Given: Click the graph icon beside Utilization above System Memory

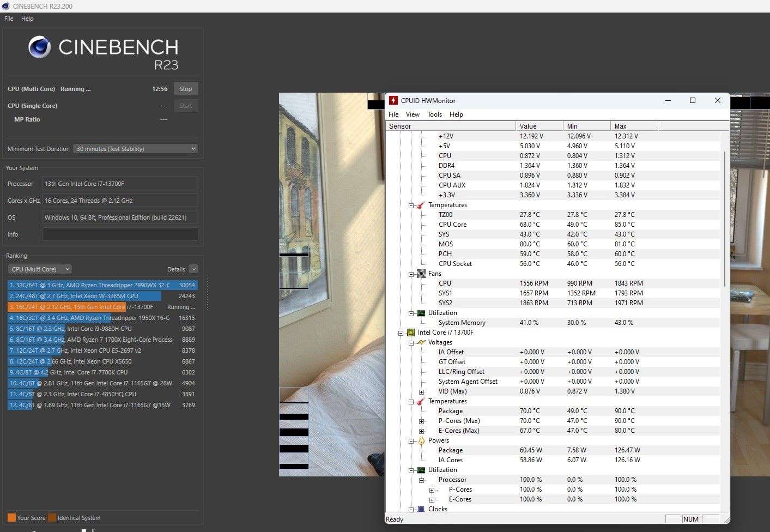Looking at the screenshot, I should point(421,313).
